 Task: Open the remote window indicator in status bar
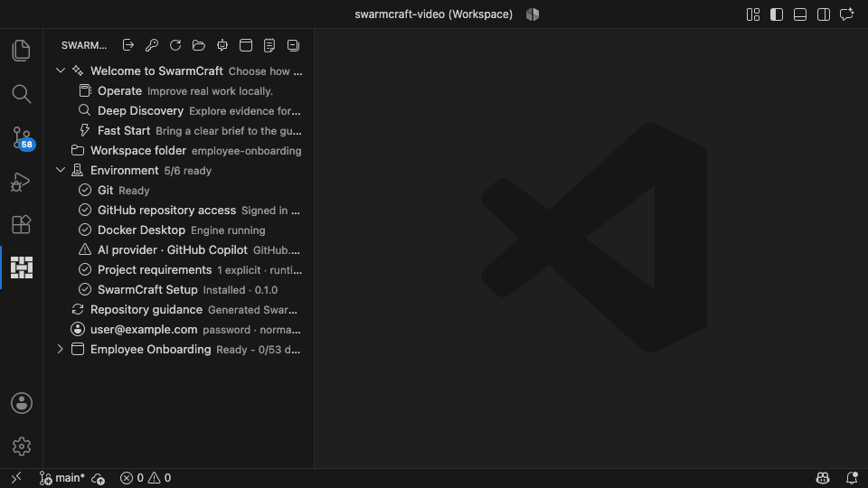16,478
